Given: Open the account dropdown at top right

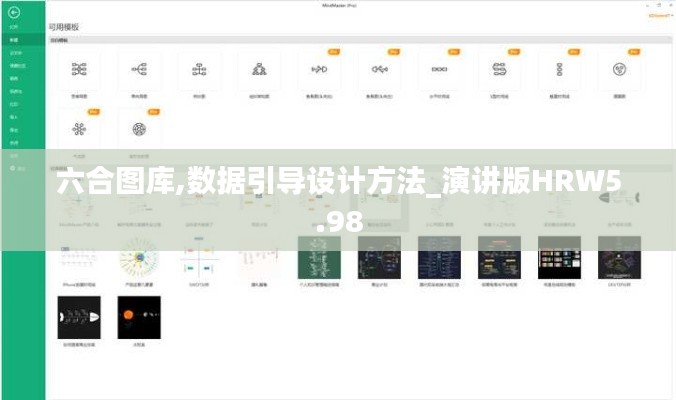Looking at the screenshot, I should [660, 16].
